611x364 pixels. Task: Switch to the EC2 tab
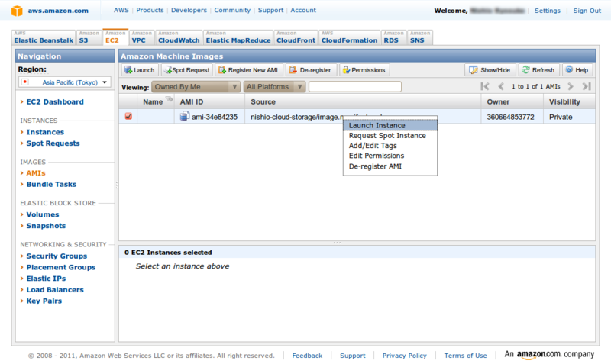(115, 37)
